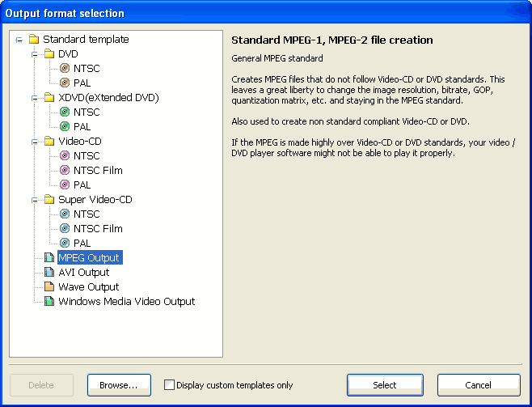The height and width of the screenshot is (407, 532).
Task: Select Video-CD PAL tree entry
Action: pos(82,185)
